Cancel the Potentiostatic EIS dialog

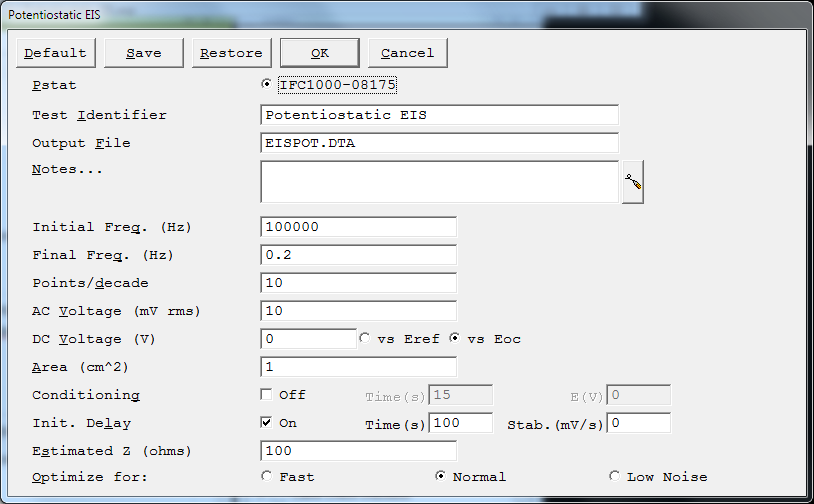coord(408,53)
